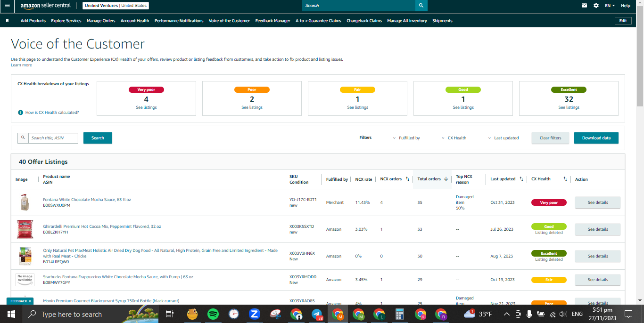Open the EN language dropdown
Image resolution: width=644 pixels, height=323 pixels.
pyautogui.click(x=610, y=6)
